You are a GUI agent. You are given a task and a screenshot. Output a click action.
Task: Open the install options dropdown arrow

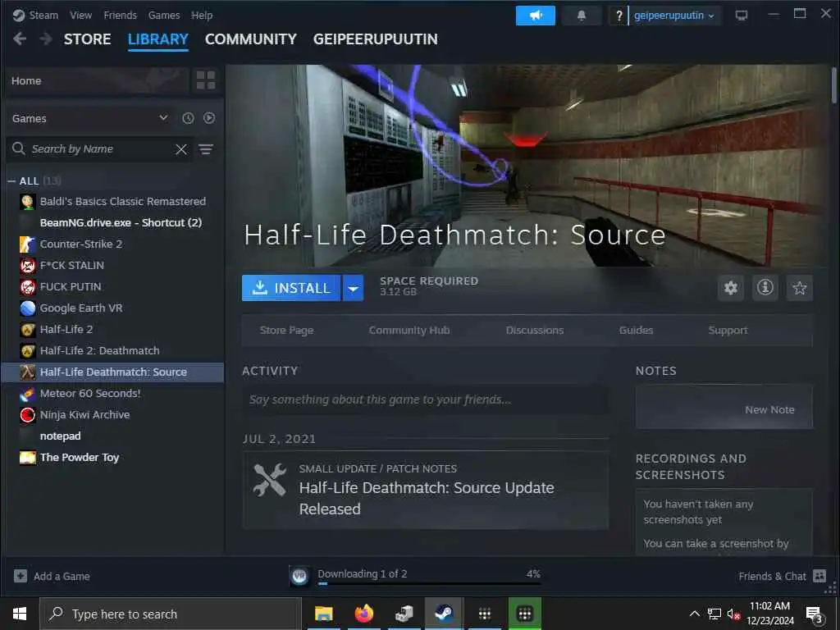353,288
